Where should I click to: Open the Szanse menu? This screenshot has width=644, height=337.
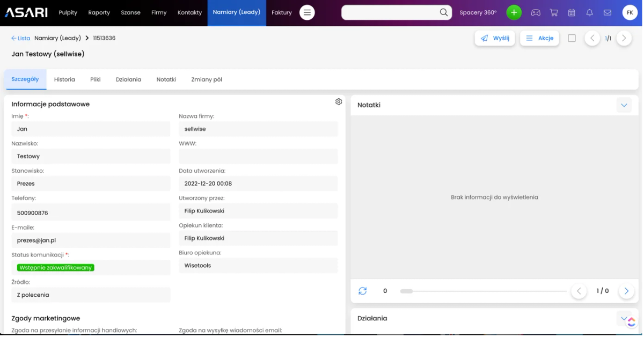131,12
